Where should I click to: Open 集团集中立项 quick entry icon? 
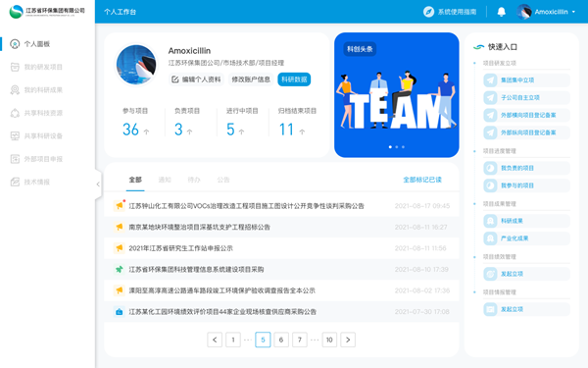pyautogui.click(x=490, y=80)
